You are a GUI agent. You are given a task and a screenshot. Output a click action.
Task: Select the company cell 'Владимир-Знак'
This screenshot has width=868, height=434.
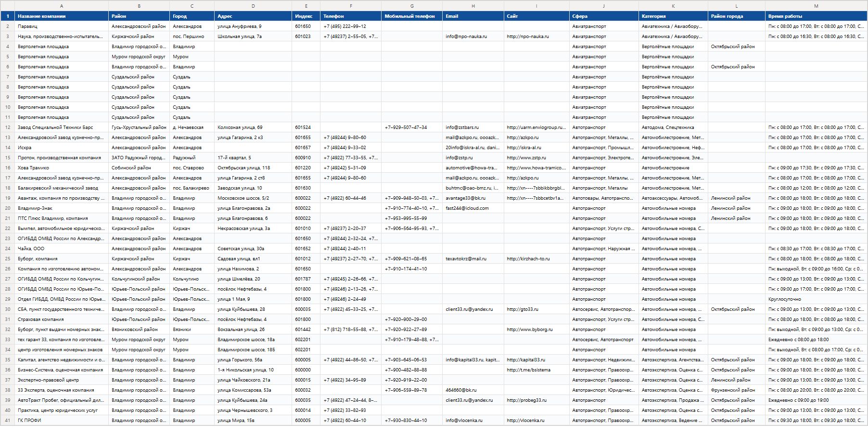(x=62, y=208)
